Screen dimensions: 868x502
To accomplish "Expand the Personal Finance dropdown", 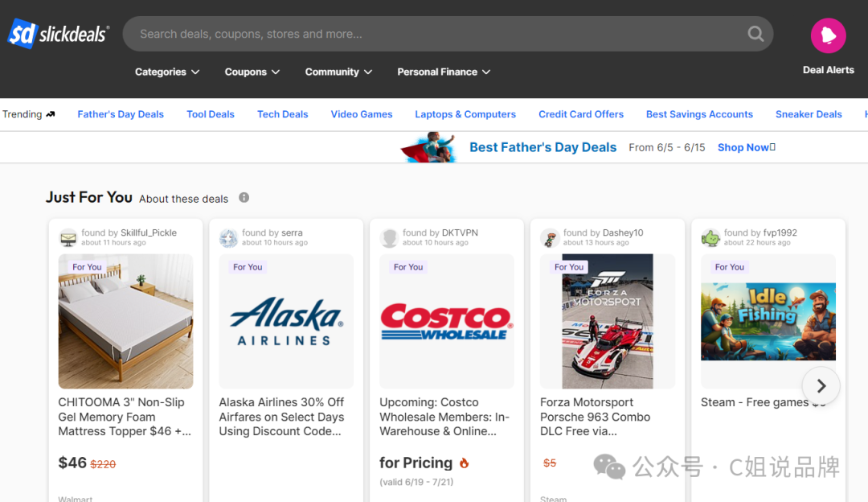I will (444, 72).
